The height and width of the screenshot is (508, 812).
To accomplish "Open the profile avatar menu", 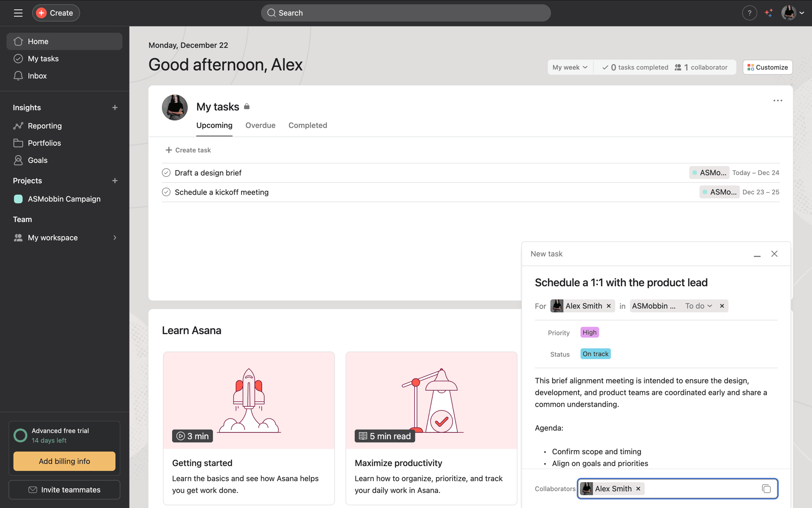I will (793, 13).
